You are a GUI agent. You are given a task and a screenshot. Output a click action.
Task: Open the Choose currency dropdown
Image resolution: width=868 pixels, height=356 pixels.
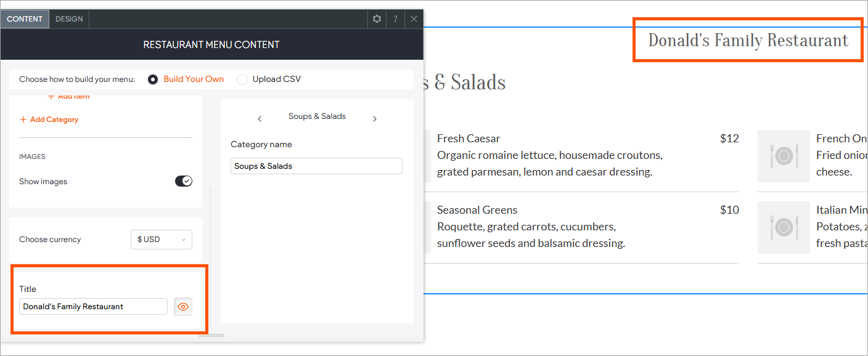(162, 240)
